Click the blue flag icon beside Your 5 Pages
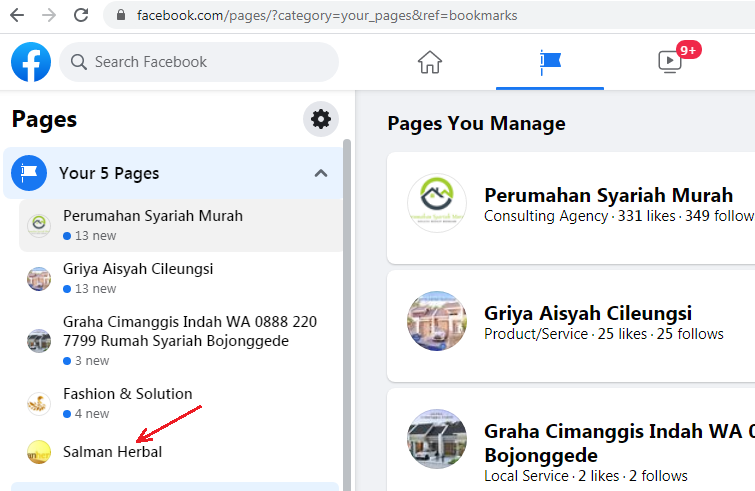Viewport: 755px width, 491px height. coord(29,173)
